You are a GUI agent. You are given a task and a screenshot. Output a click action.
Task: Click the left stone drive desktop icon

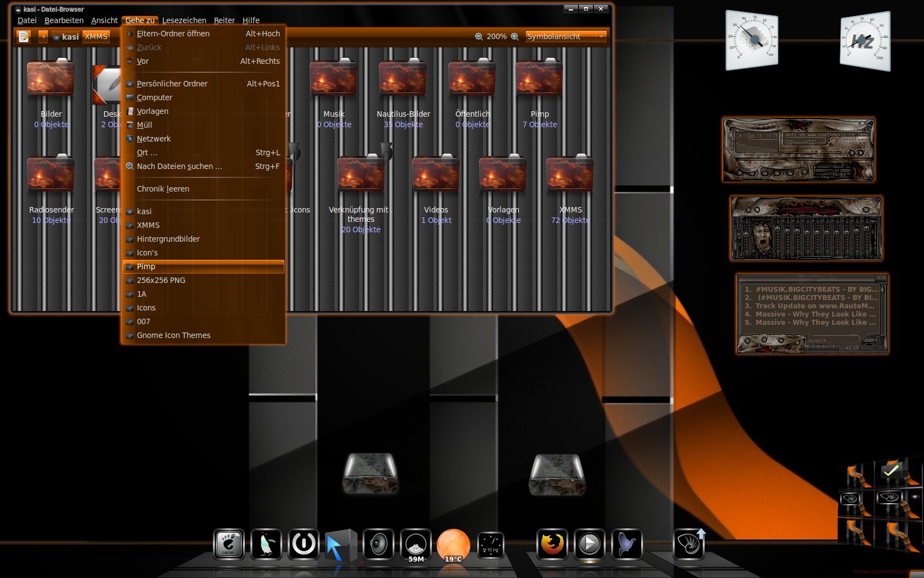(x=370, y=472)
